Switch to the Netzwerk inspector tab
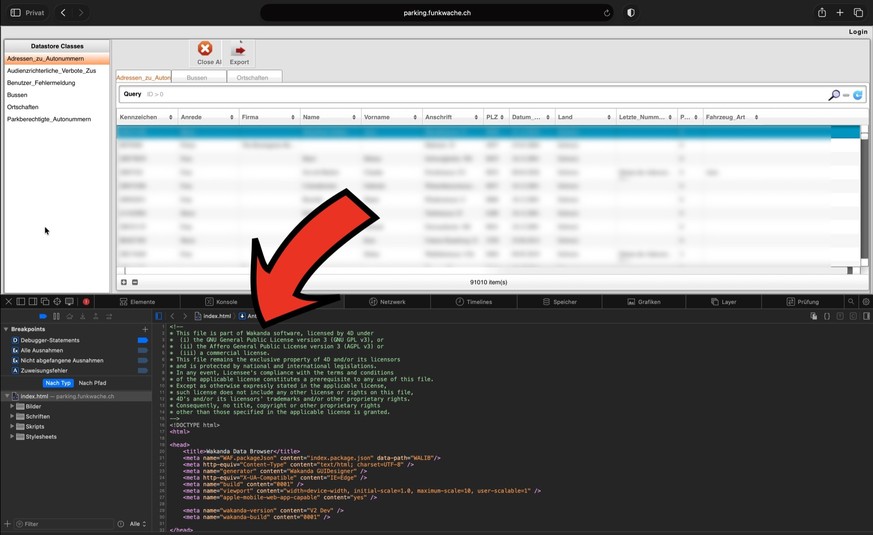The width and height of the screenshot is (873, 535). tap(387, 302)
